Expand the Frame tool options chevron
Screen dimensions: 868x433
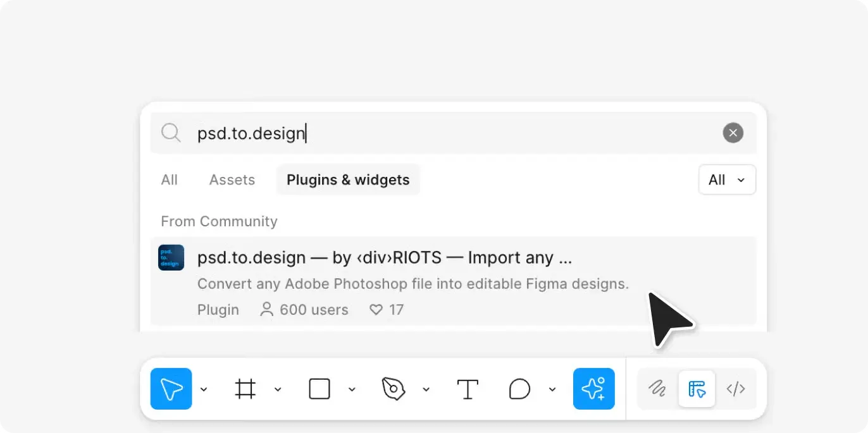[x=278, y=389]
